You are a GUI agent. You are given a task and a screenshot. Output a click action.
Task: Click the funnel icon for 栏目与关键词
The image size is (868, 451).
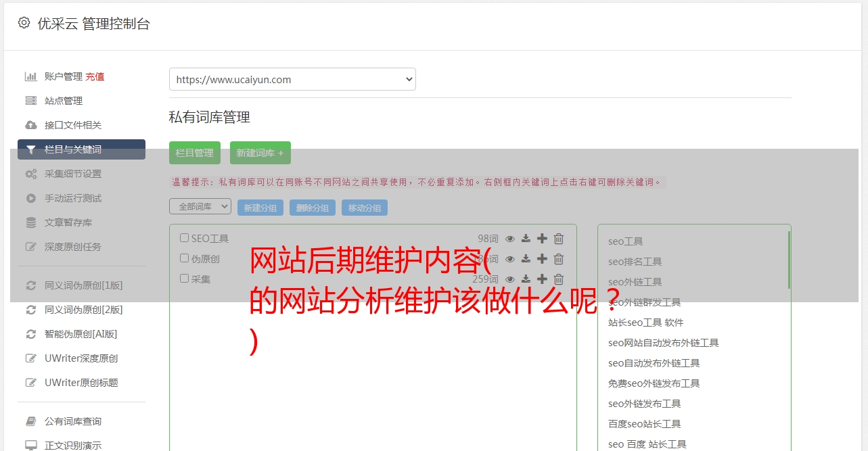click(30, 149)
